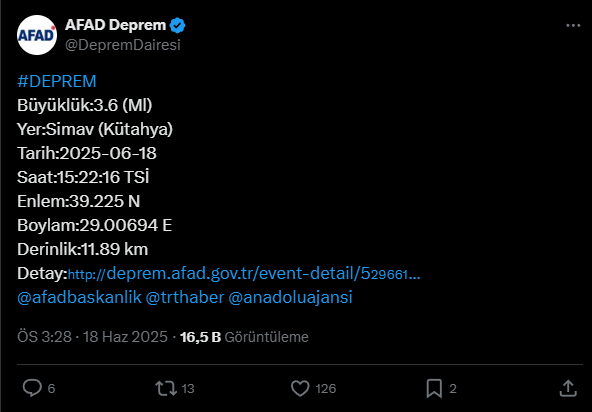This screenshot has width=592, height=412.
Task: Click the retweet arrows icon
Action: click(x=166, y=388)
